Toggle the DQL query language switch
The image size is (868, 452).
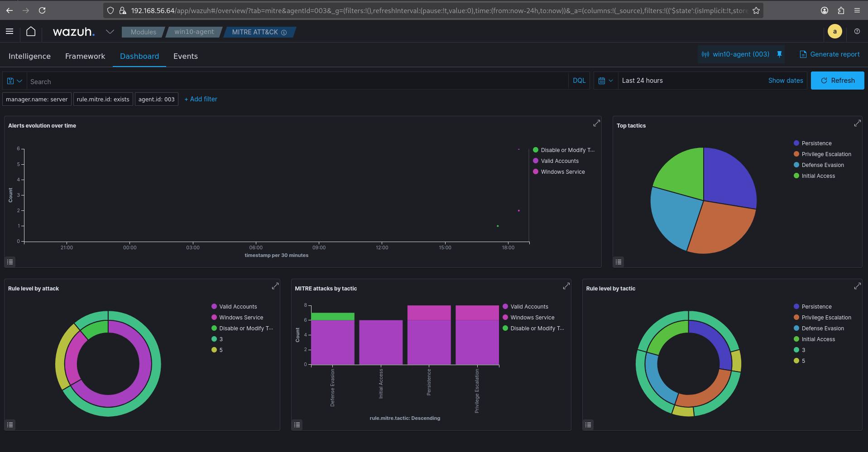click(579, 81)
